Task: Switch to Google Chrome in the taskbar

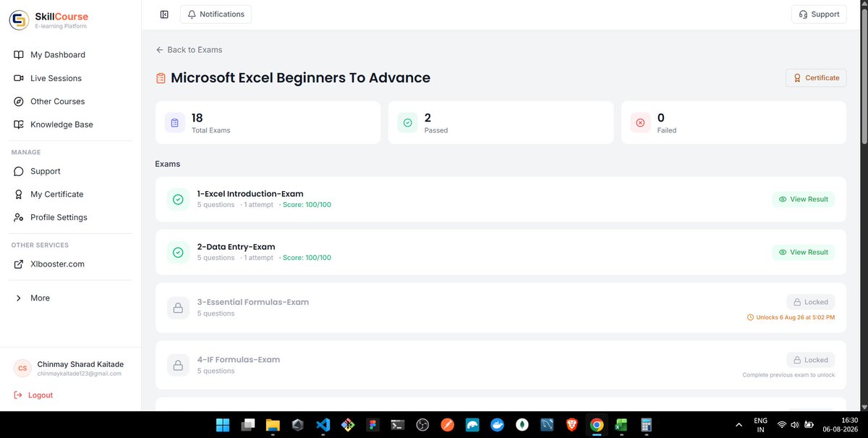Action: tap(597, 425)
